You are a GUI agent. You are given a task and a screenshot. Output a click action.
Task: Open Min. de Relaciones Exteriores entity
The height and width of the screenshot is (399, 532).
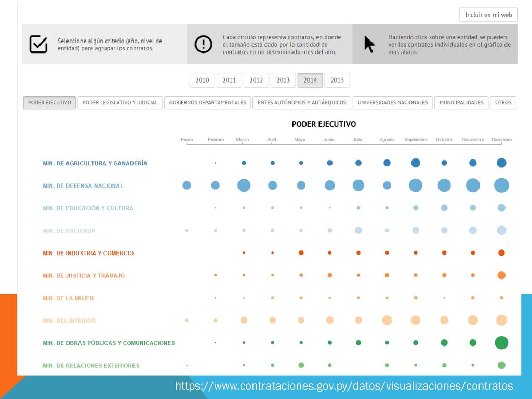[91, 365]
